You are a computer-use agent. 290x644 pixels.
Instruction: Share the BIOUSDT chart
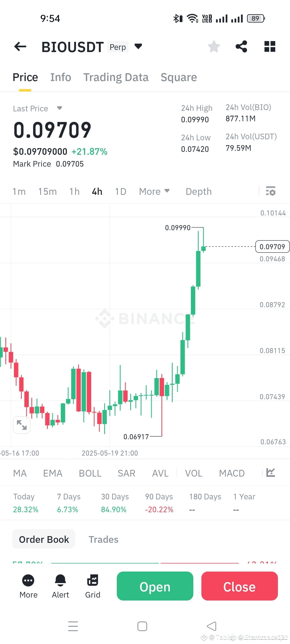point(241,46)
